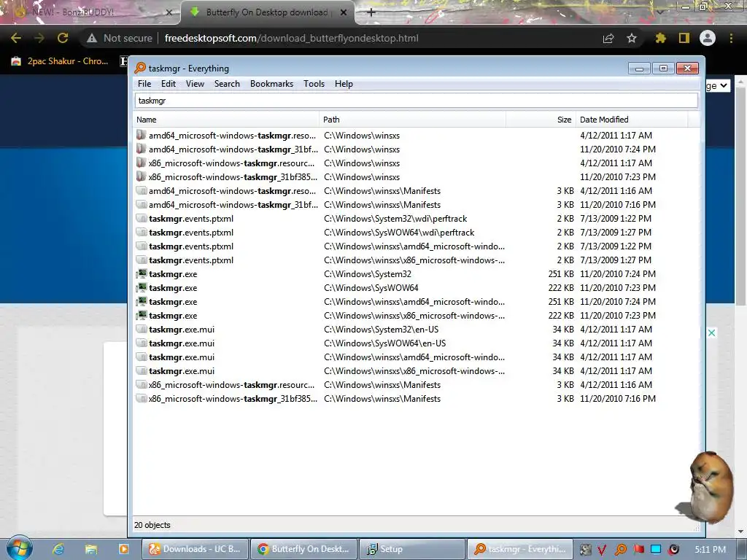Click the 251 KB size of System32 taskmgr.exe

pos(561,274)
